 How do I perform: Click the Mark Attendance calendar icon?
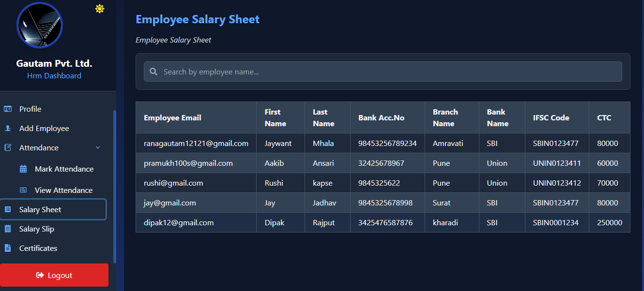[23, 169]
